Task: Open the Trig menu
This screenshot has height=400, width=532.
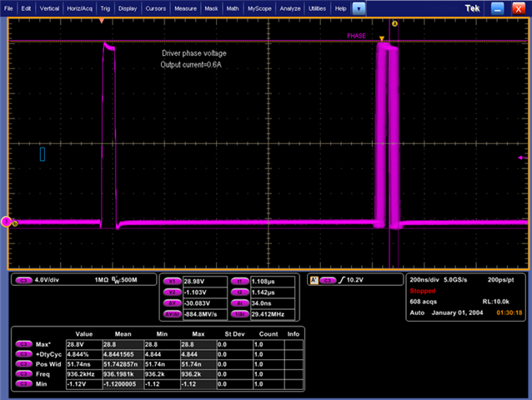Action: click(105, 8)
